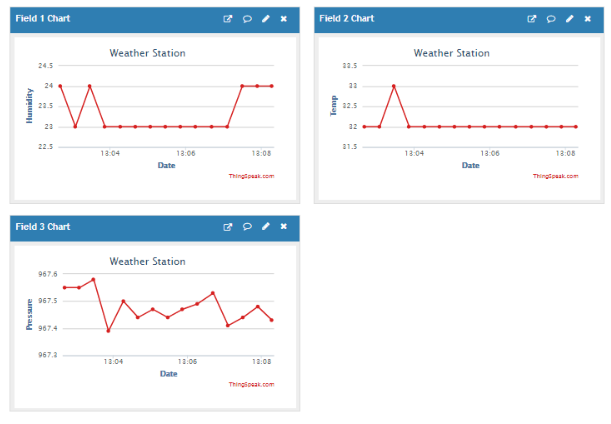This screenshot has width=611, height=424.
Task: Click the Weather Station title in Field 2 chart
Action: [451, 53]
